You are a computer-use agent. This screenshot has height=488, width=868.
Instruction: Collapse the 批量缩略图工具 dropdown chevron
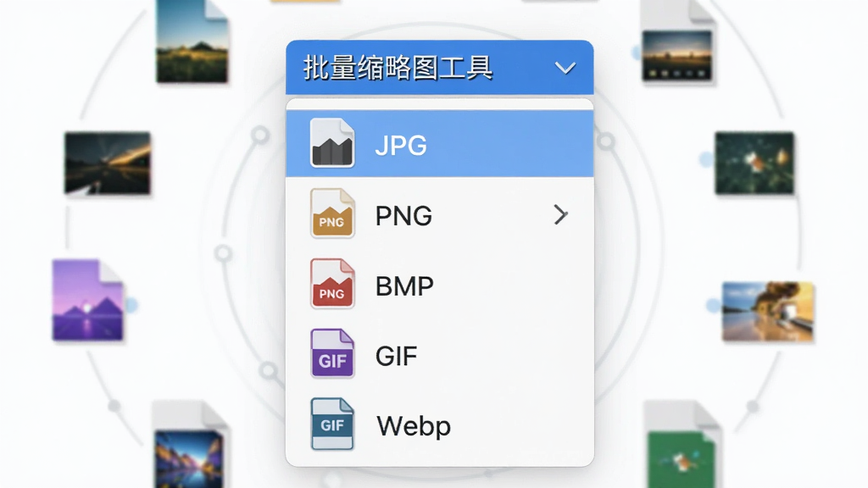click(x=565, y=68)
